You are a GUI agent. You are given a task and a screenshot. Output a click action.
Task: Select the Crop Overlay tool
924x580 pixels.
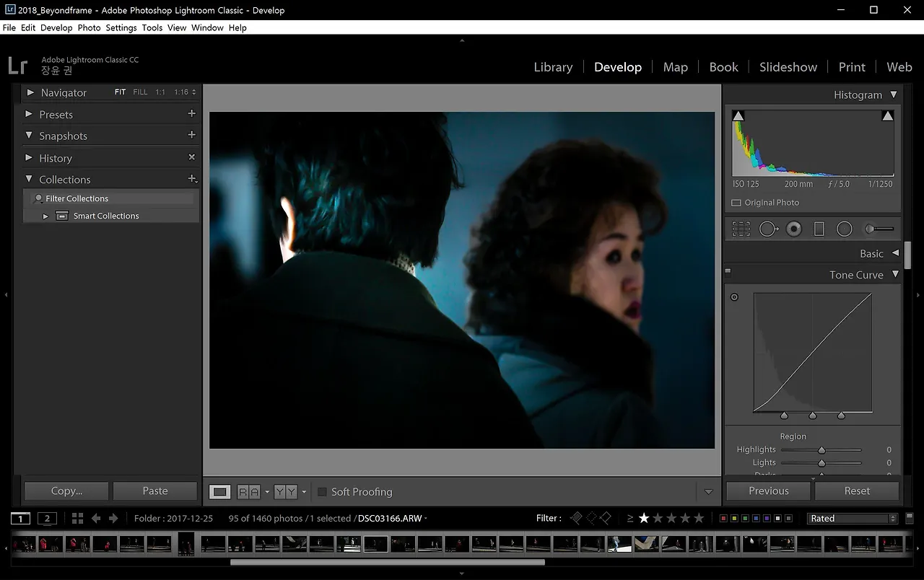coord(741,229)
